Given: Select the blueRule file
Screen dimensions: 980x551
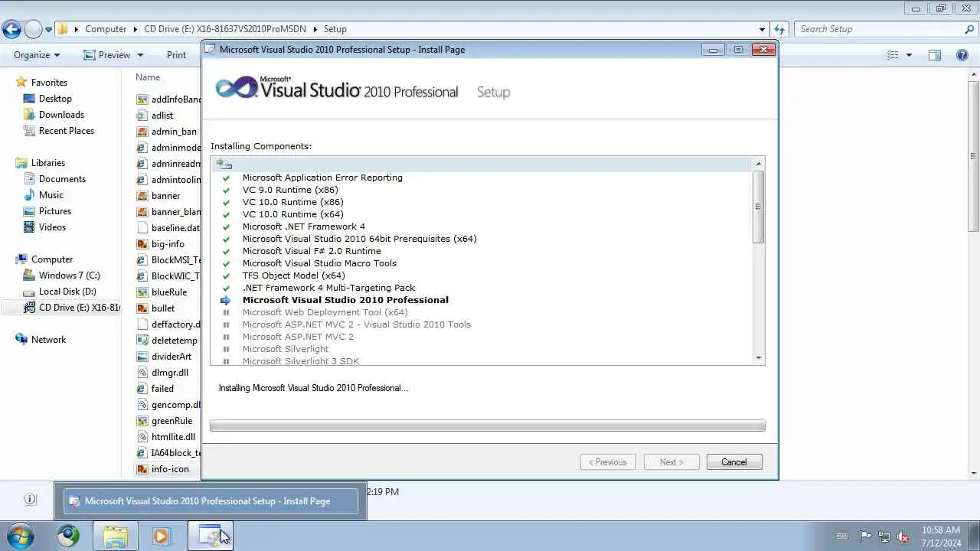Looking at the screenshot, I should tap(169, 292).
